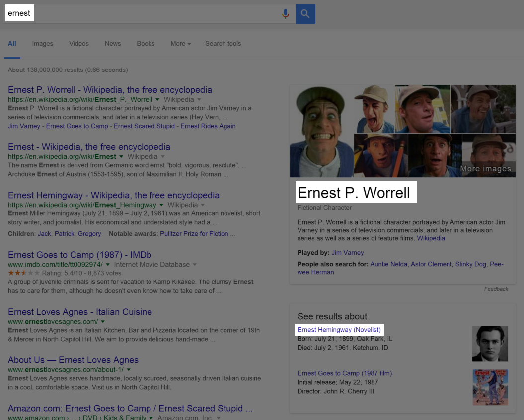Click the Ernest Goes to Camp poster thumbnail
The height and width of the screenshot is (420, 524).
coord(490,387)
